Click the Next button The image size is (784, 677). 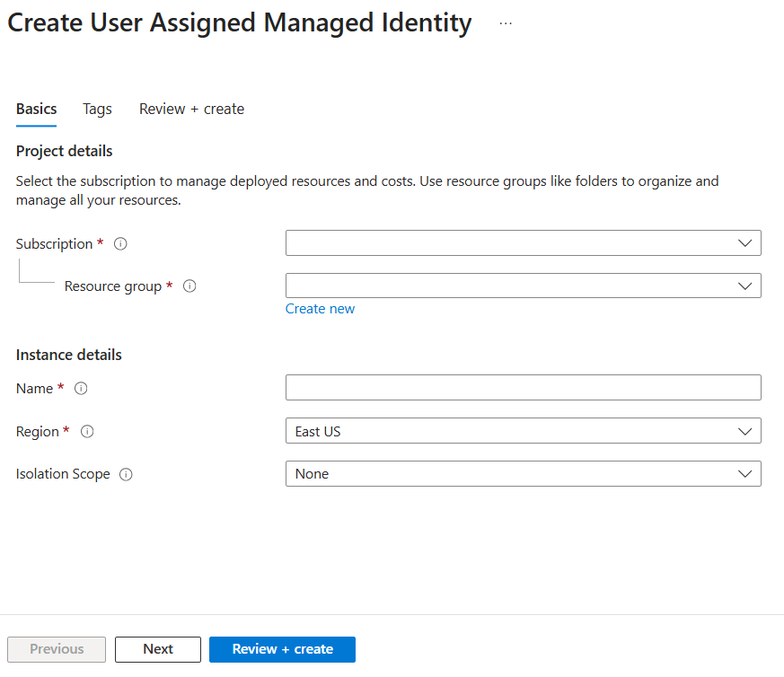157,649
